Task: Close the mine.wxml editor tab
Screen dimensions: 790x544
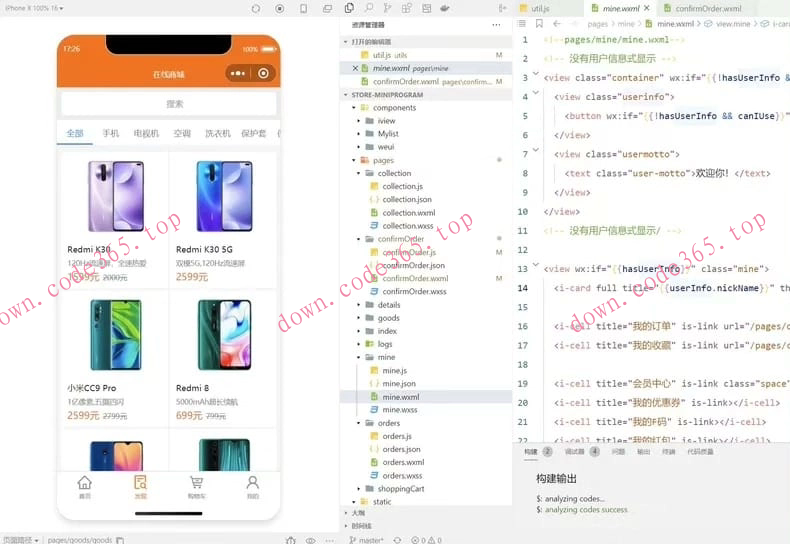Action: coord(647,8)
